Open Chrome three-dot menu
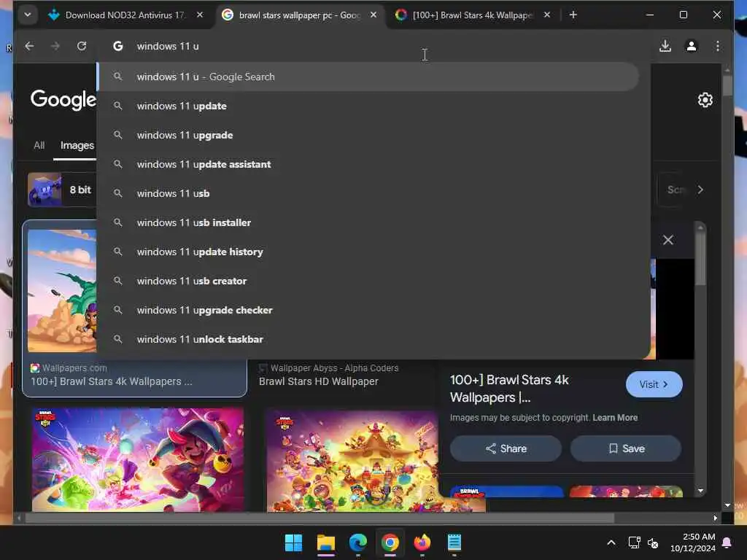The height and width of the screenshot is (560, 747). pyautogui.click(x=718, y=46)
